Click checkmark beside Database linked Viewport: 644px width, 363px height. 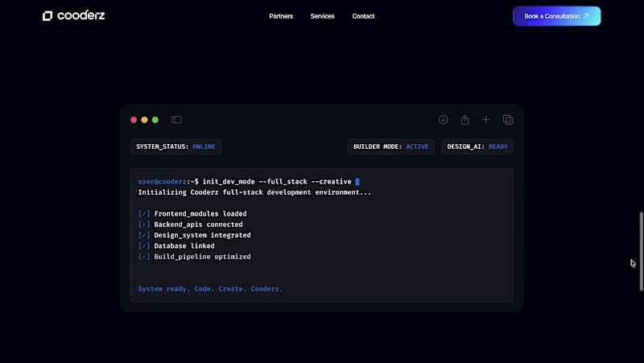pyautogui.click(x=144, y=245)
